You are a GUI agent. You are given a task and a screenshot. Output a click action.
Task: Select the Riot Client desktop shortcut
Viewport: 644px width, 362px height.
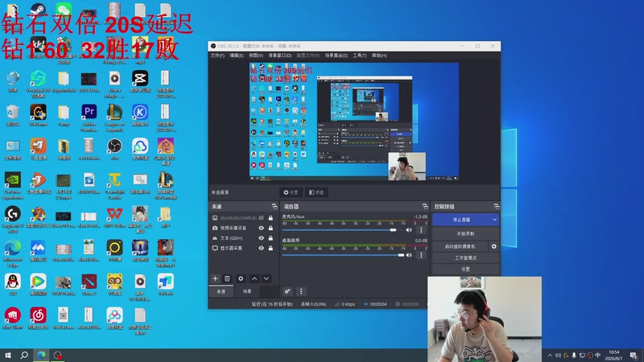coord(13,319)
